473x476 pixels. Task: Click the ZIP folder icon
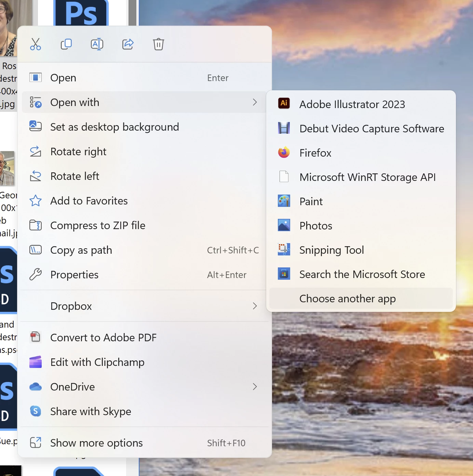36,225
